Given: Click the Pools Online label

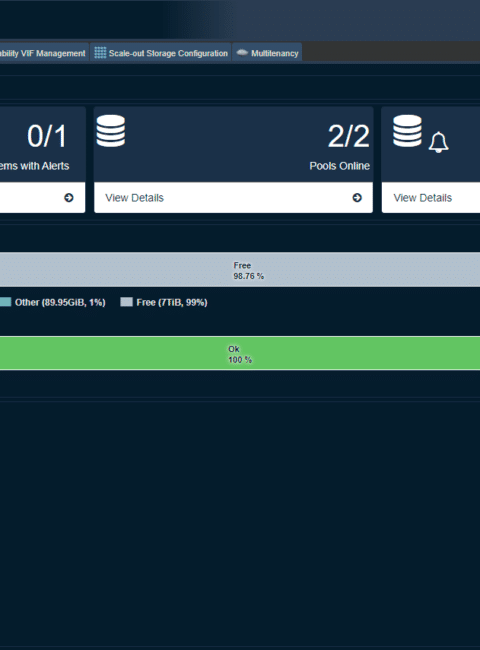Looking at the screenshot, I should pos(339,166).
